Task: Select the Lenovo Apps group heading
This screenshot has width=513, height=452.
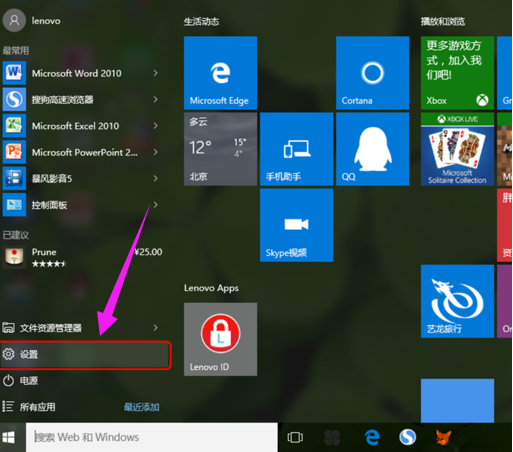Action: [211, 288]
